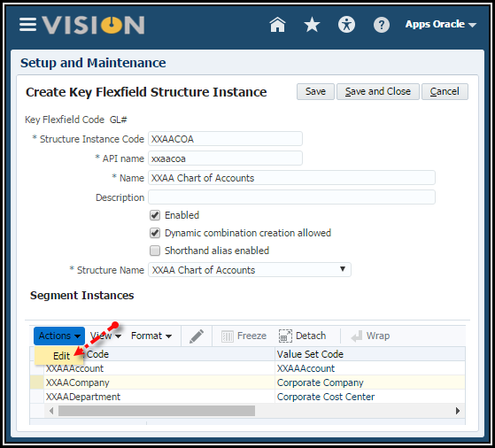Click the table scroll left arrow
Viewport: 495px width, 448px height.
click(51, 411)
